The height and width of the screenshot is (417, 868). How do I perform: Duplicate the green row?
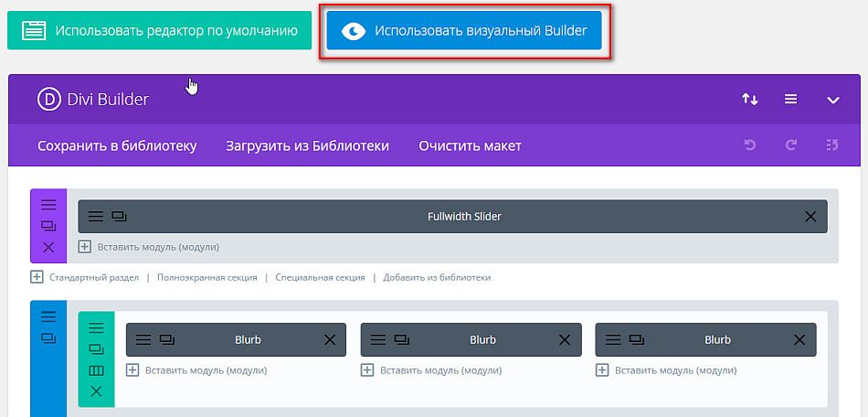[x=96, y=349]
